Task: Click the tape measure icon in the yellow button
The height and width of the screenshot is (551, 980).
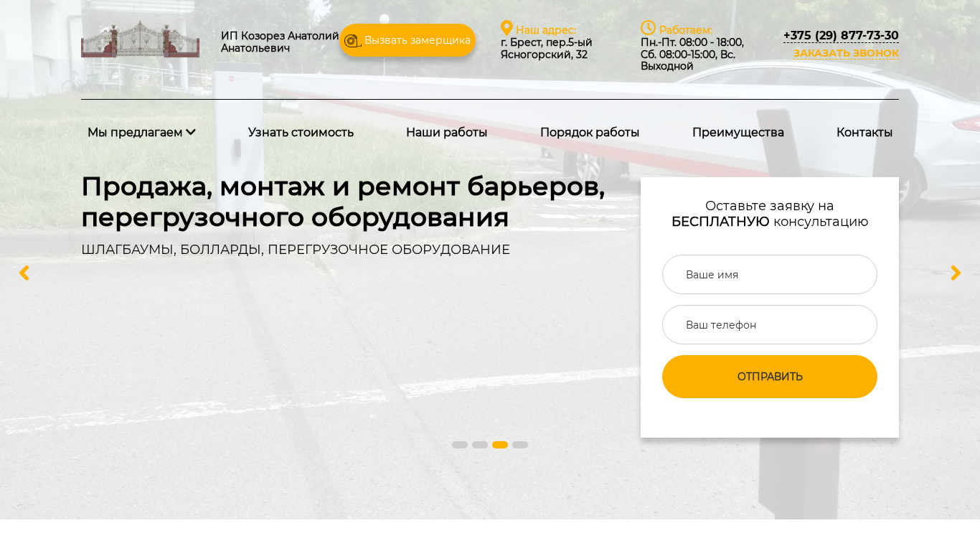Action: 352,41
